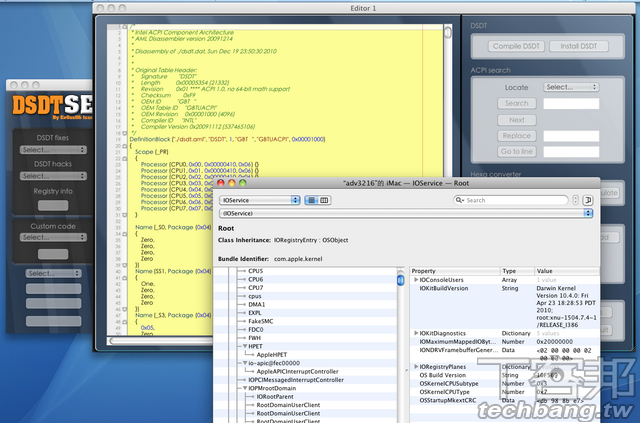Open the IOService plane dropdown
Viewport: 640px width, 423px height.
[259, 200]
